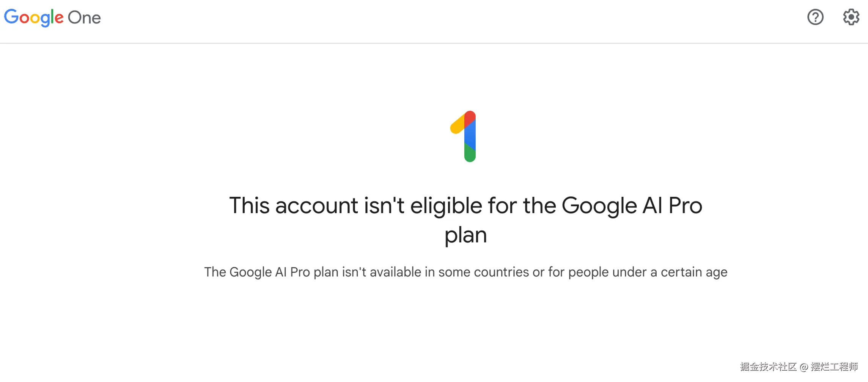868x382 pixels.
Task: Click the green base of the "1" logo
Action: [470, 155]
